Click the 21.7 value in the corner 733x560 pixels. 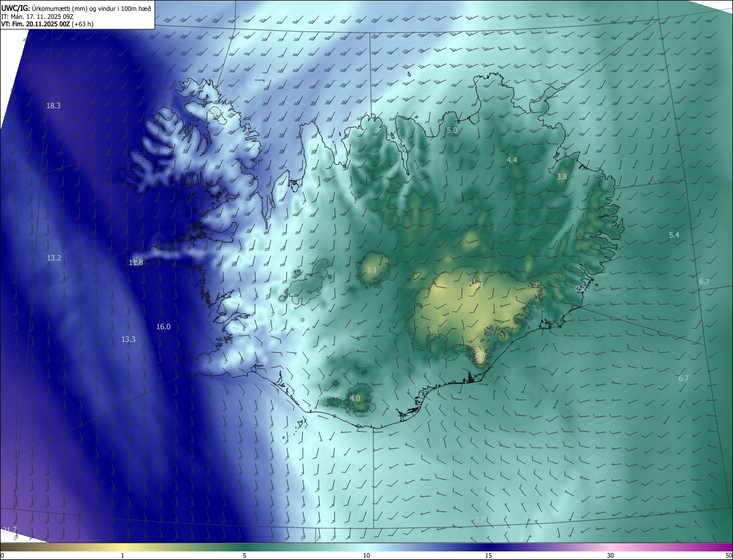[10, 530]
